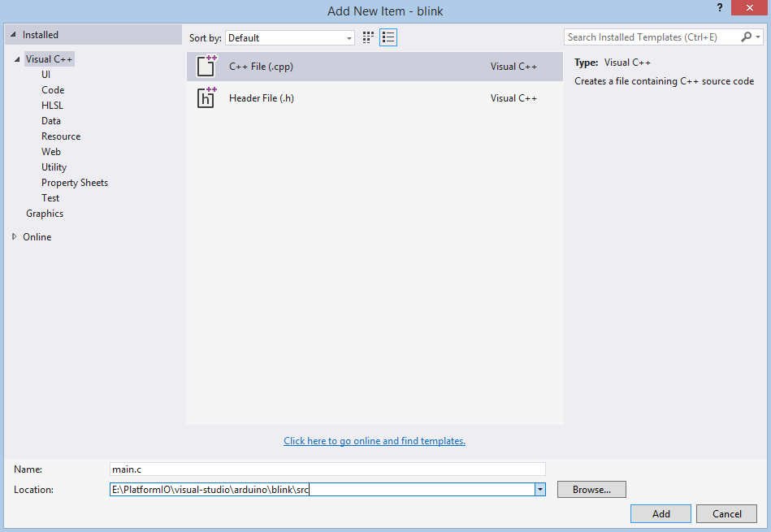Viewport: 771px width, 532px height.
Task: Switch to medium icons view
Action: tap(368, 37)
